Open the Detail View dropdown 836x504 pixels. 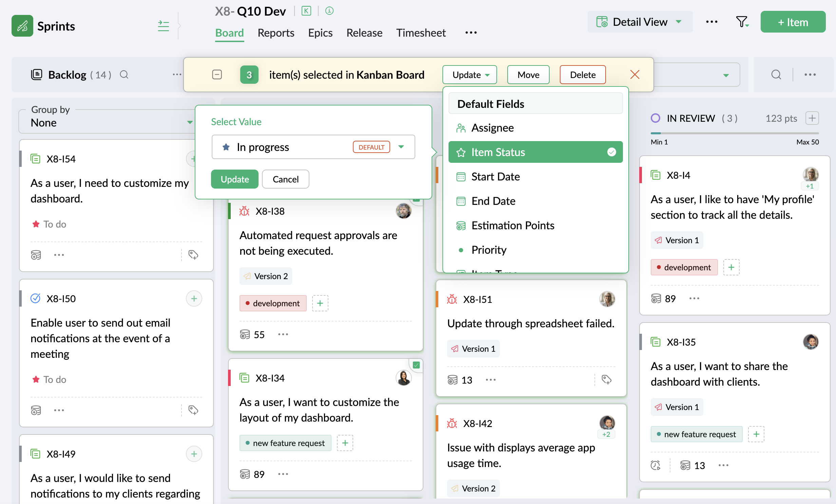tap(640, 22)
